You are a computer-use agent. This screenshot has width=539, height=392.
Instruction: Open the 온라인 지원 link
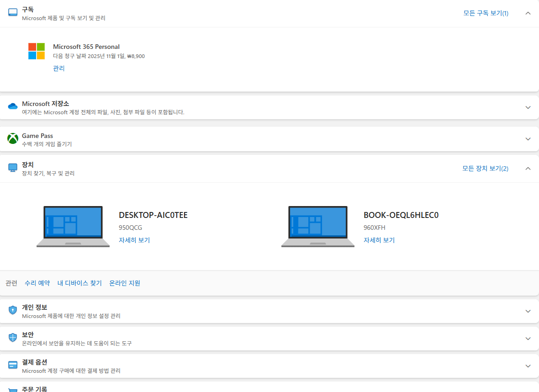[x=124, y=283]
